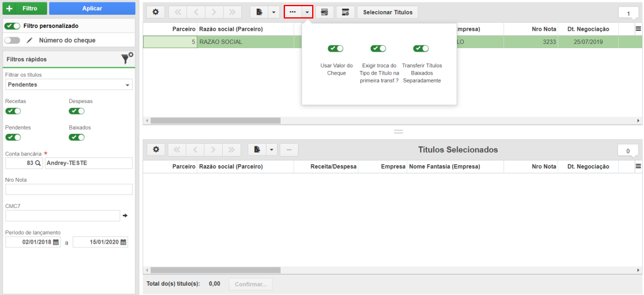Viewport: 644px width, 295px height.
Task: Click the Nro Nota input field
Action: (x=68, y=189)
